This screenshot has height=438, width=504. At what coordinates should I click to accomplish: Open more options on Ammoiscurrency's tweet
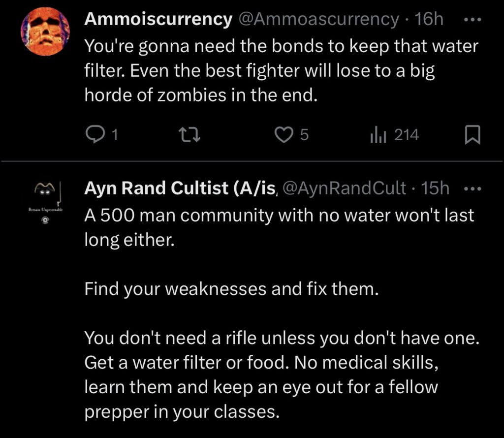click(x=472, y=20)
